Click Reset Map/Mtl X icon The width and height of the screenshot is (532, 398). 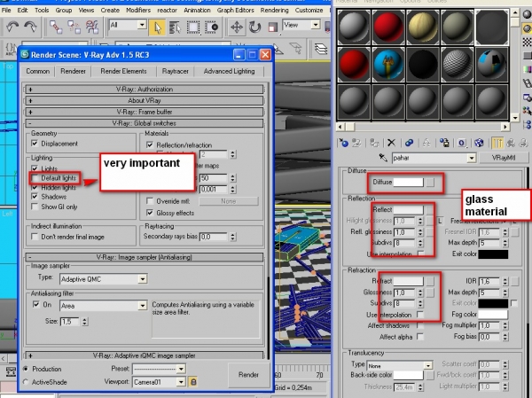tap(391, 143)
